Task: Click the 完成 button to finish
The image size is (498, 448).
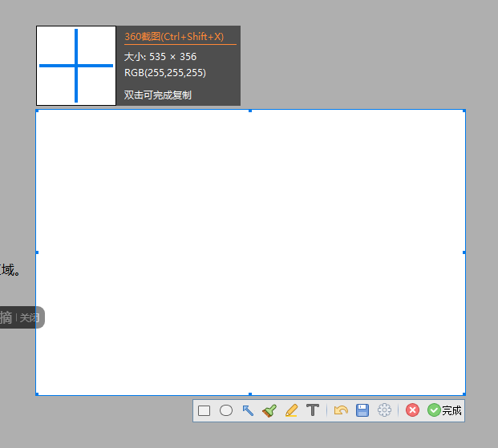Action: tap(445, 410)
